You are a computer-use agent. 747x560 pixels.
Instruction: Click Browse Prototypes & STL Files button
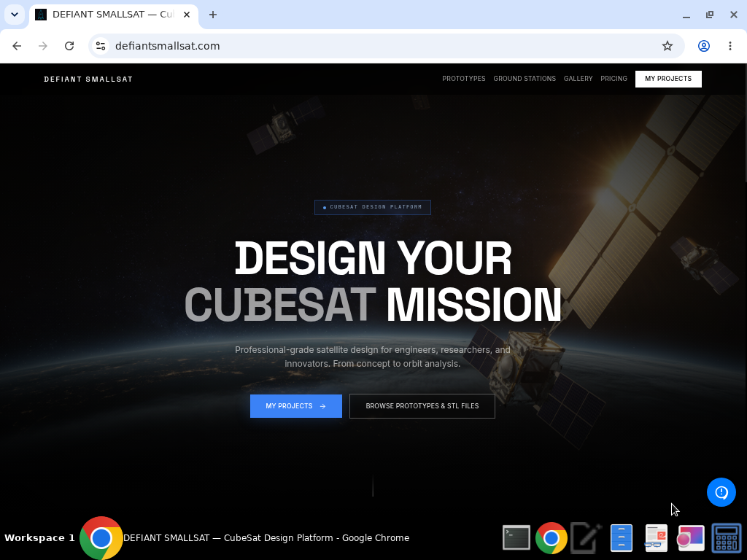pos(422,406)
